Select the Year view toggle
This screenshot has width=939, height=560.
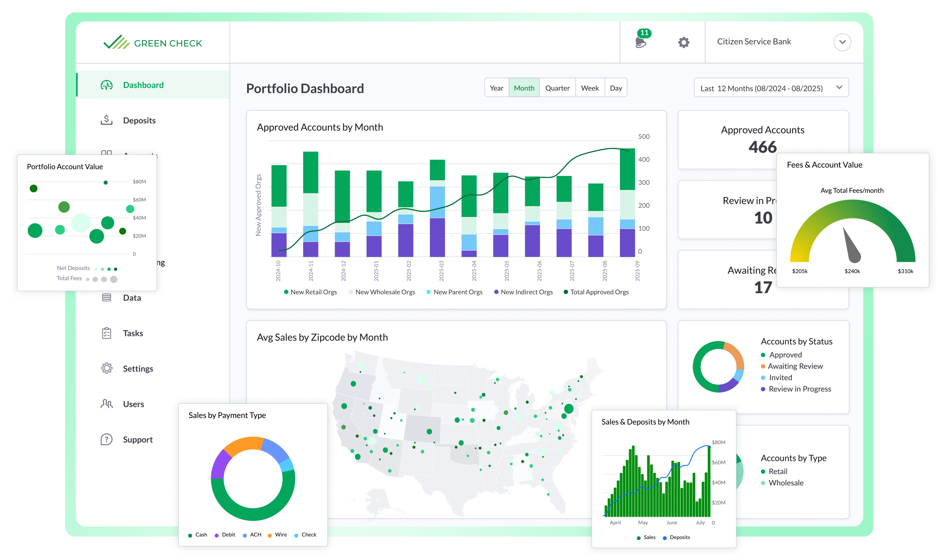pyautogui.click(x=497, y=88)
